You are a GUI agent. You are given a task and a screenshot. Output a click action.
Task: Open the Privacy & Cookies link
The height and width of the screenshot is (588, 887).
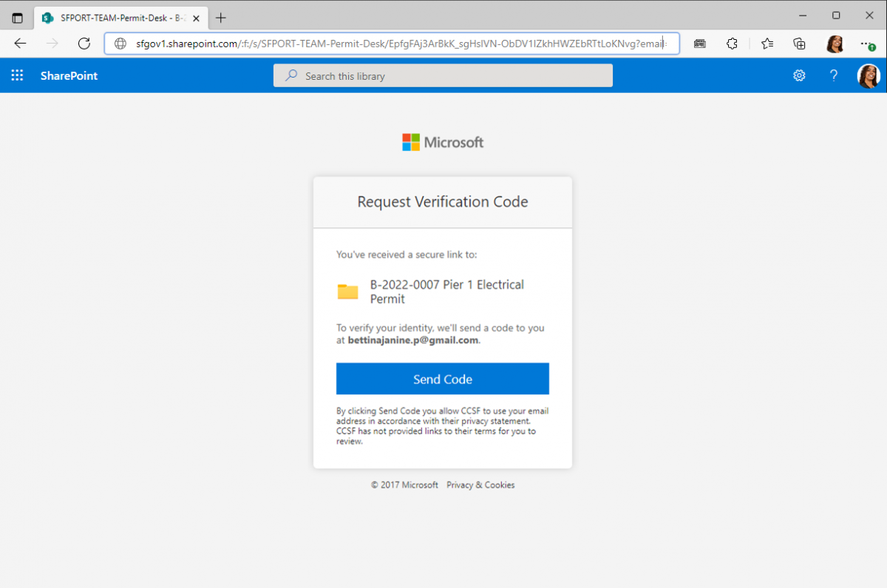[x=480, y=485]
